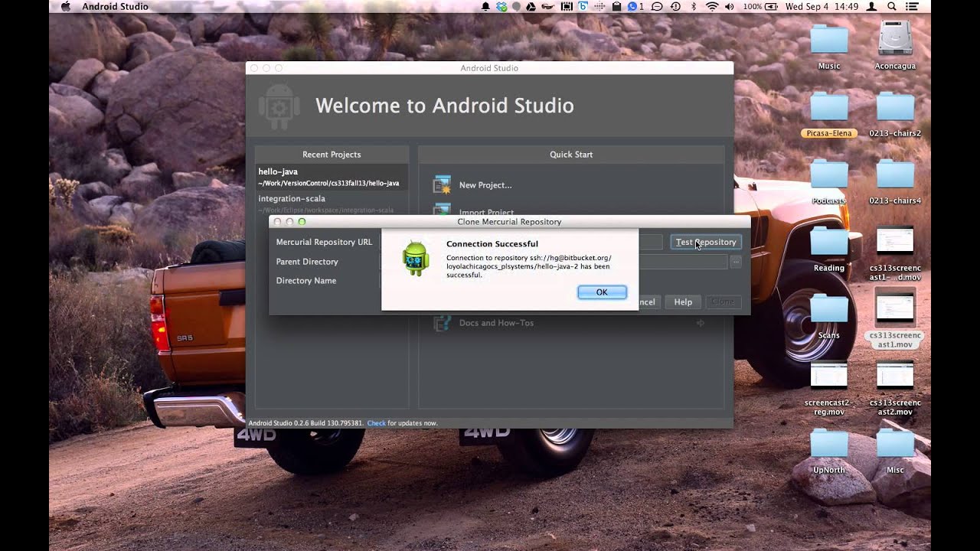Open Notification Center bell icon in menu bar
The width and height of the screenshot is (980, 551).
[486, 7]
